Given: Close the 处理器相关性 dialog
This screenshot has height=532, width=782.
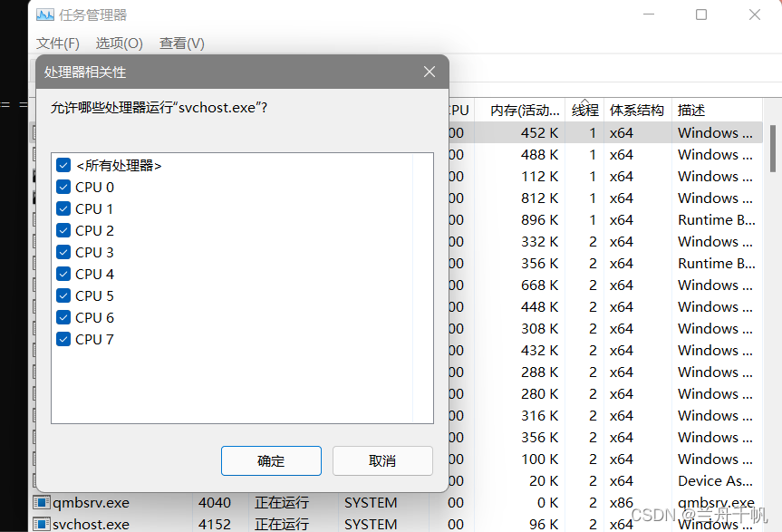Looking at the screenshot, I should coord(430,72).
